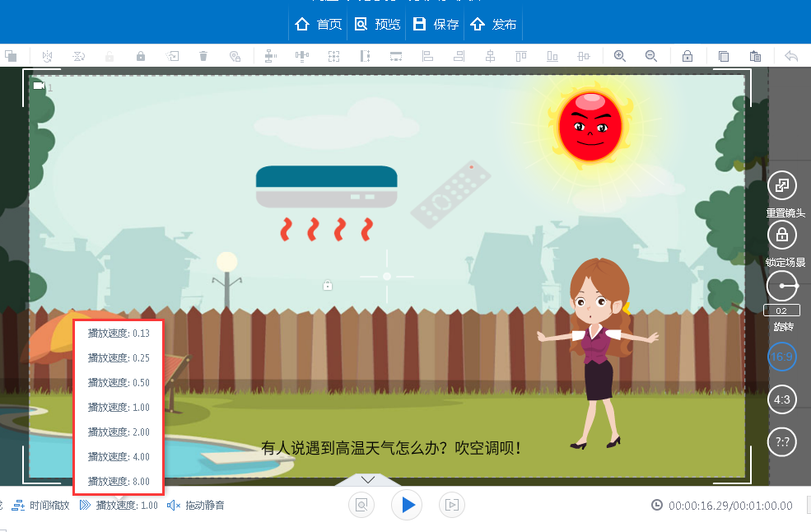Screen dimensions: 811x532
Task: Click 首页 in the top menu
Action: point(318,24)
